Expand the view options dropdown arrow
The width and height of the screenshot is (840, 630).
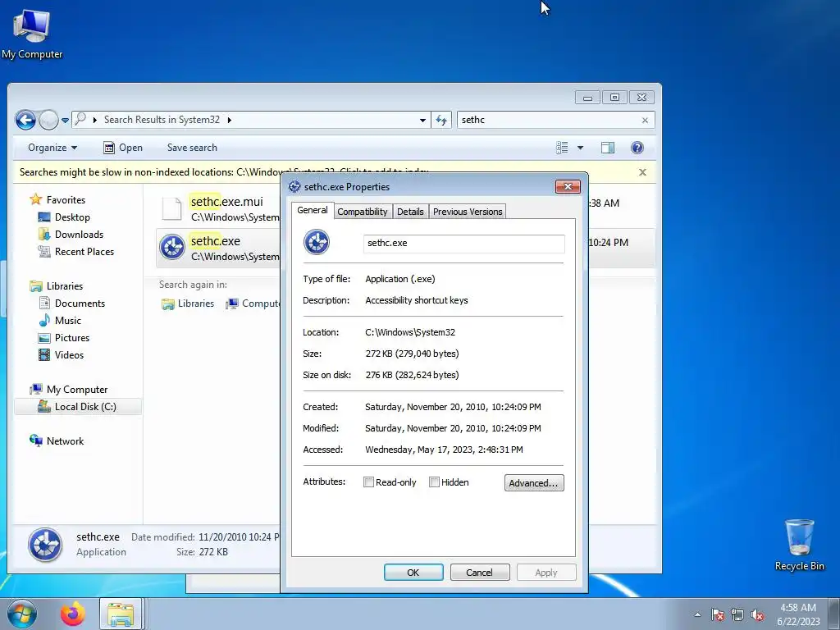[580, 148]
